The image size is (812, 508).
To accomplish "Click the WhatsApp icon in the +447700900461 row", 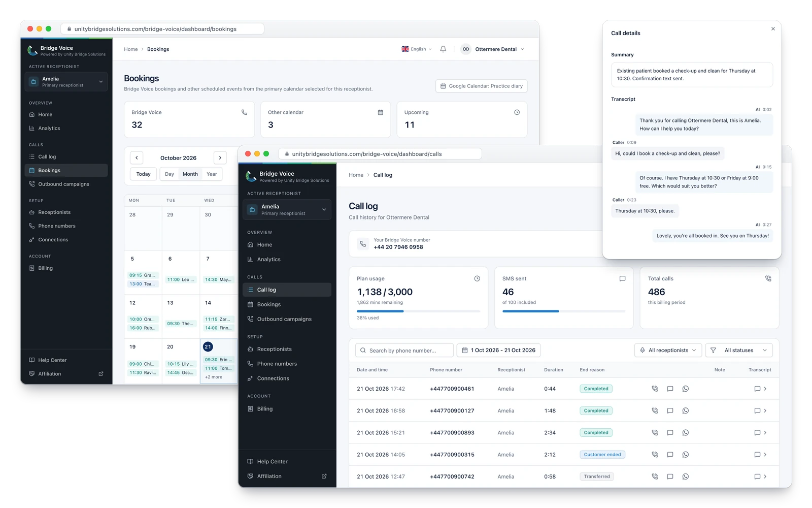I will click(686, 389).
